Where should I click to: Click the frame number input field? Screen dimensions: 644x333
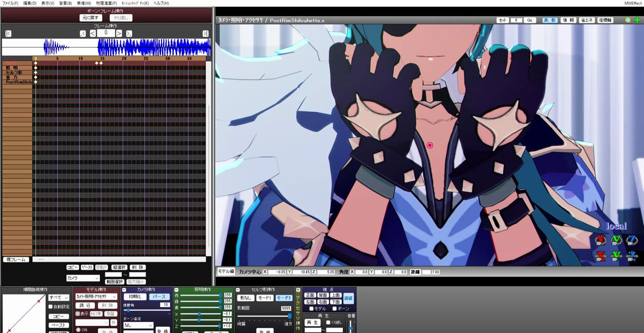[106, 33]
